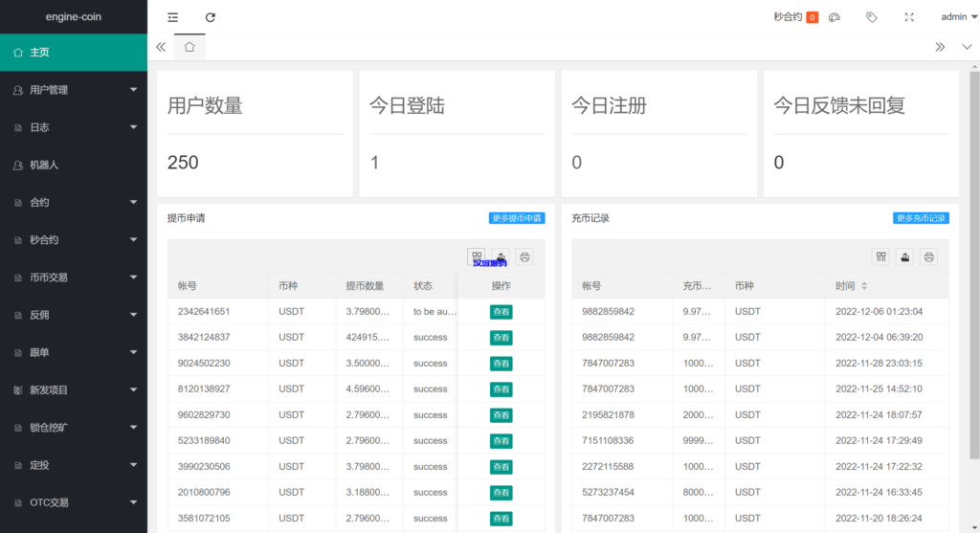Click export icon in 充币记录 table
Viewport: 980px width, 533px height.
(905, 256)
